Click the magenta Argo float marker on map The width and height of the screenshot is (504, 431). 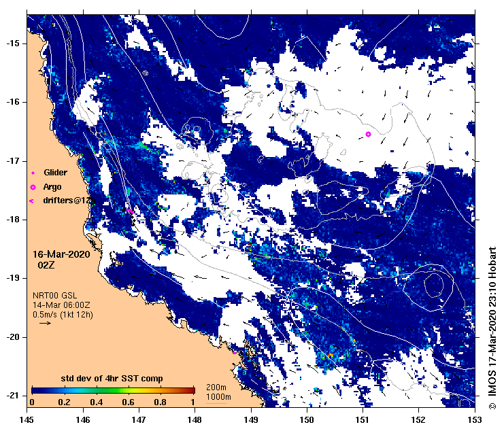pos(369,134)
